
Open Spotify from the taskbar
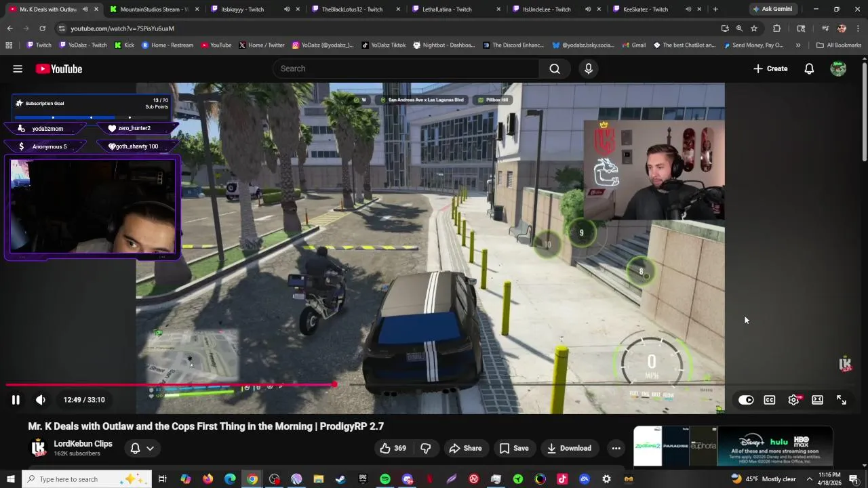pyautogui.click(x=385, y=479)
